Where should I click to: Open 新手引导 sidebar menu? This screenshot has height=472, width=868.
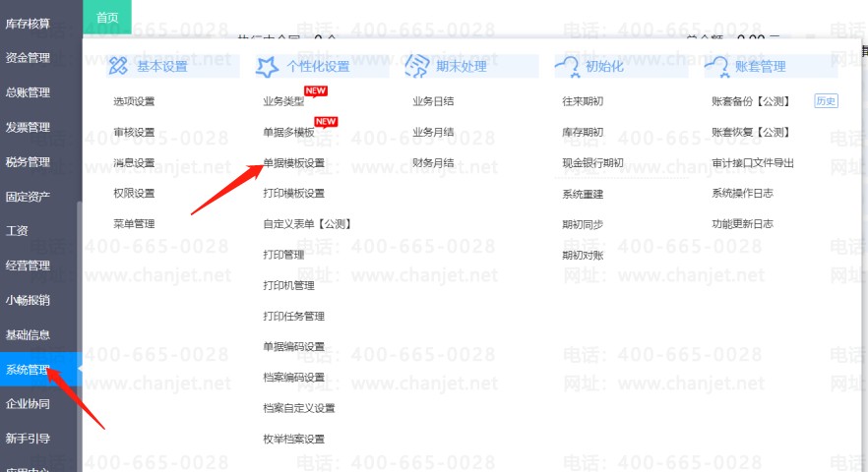[28, 439]
